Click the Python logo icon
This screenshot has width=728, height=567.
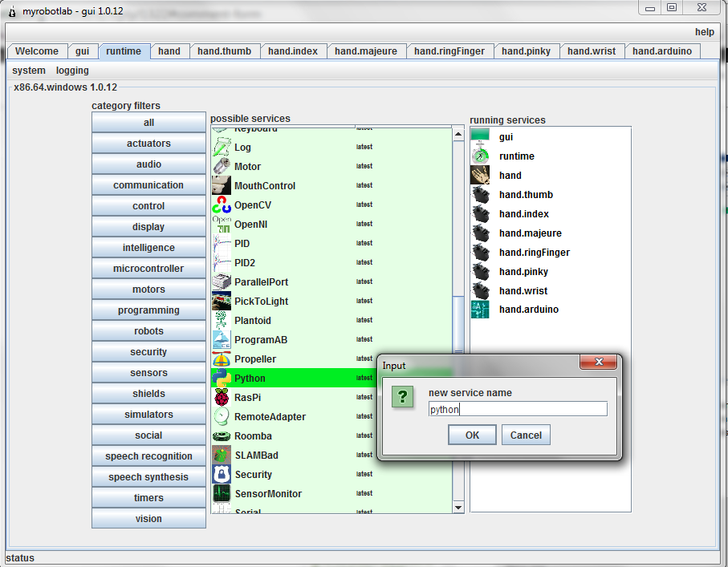pyautogui.click(x=222, y=379)
